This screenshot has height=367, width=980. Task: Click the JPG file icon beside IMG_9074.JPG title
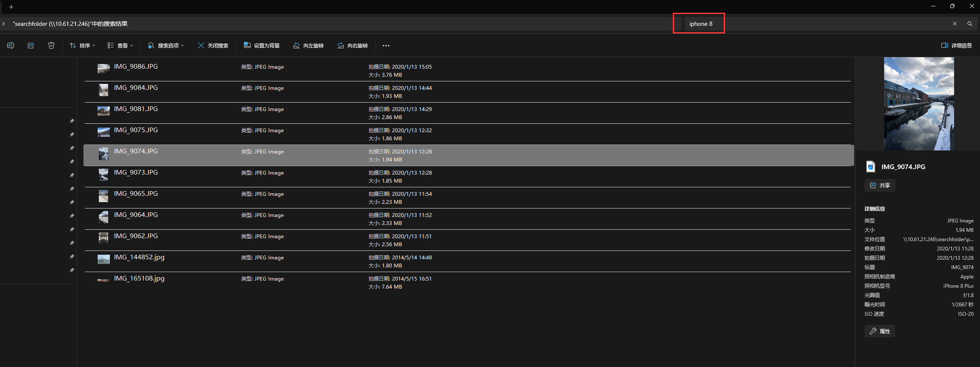[871, 167]
